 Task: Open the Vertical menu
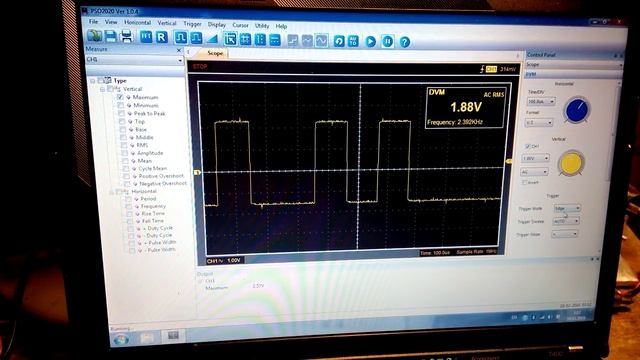pyautogui.click(x=167, y=23)
